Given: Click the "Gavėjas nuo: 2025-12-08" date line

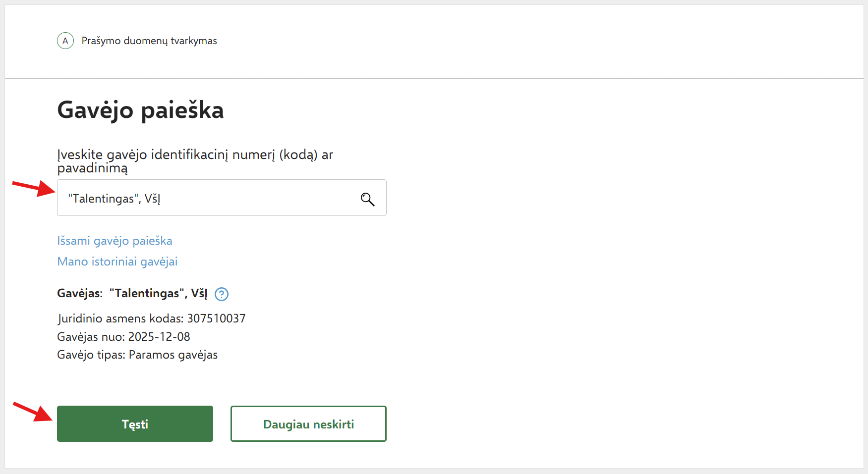Looking at the screenshot, I should [x=123, y=337].
